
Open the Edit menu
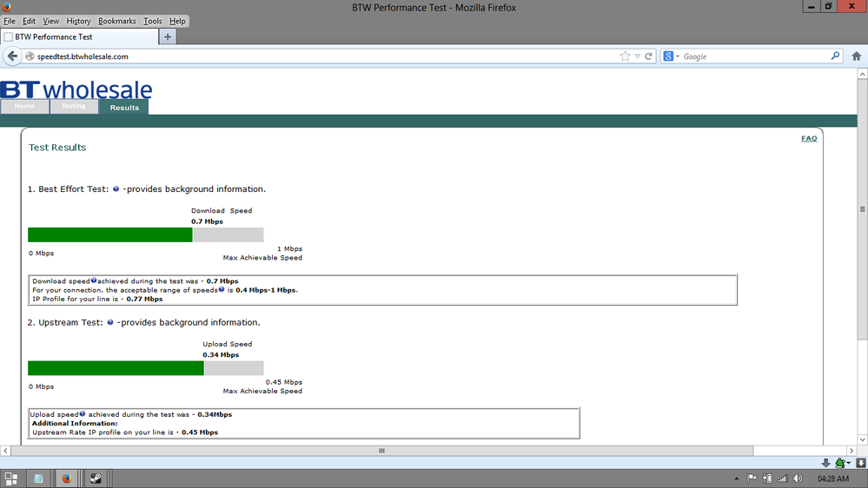point(29,21)
